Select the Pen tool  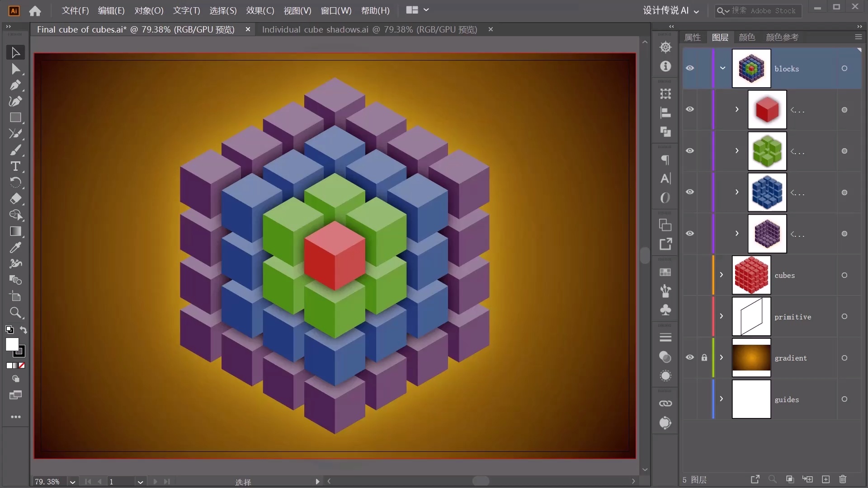[x=15, y=85]
